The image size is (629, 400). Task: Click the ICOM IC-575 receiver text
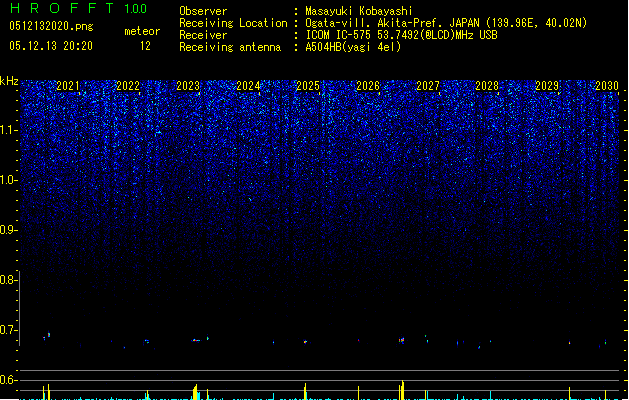point(401,35)
